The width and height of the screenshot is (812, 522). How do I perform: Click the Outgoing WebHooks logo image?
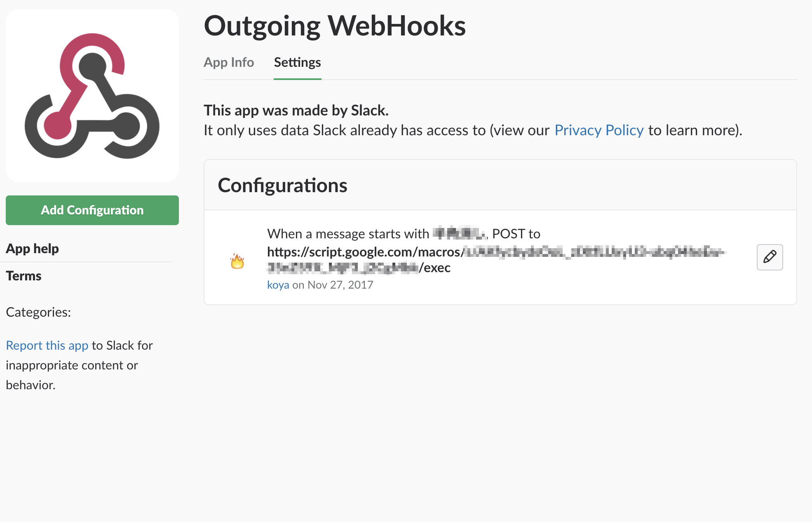(92, 96)
